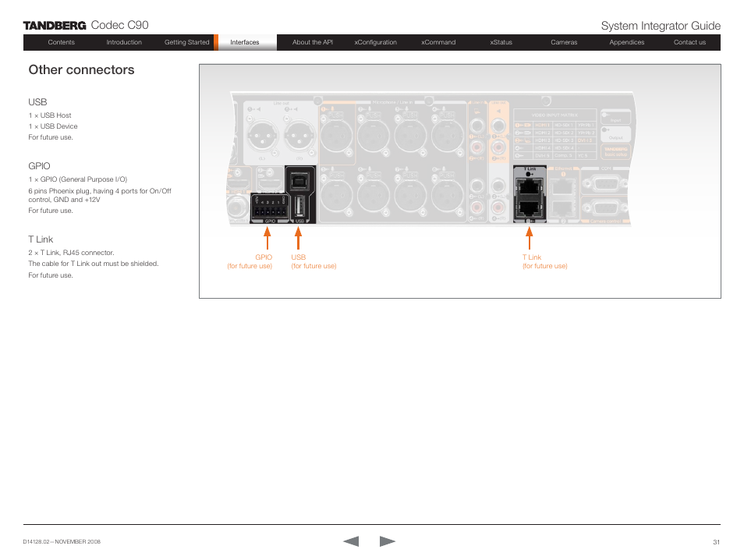Click the GPIO Phoenix plug connector
Image resolution: width=744 pixels, height=560 pixels.
pyautogui.click(x=270, y=208)
